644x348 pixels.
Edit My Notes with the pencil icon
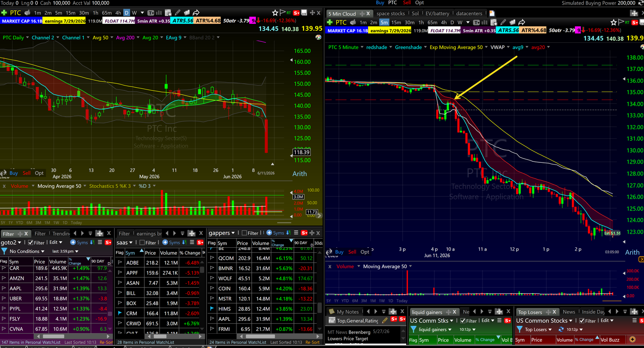(385, 320)
